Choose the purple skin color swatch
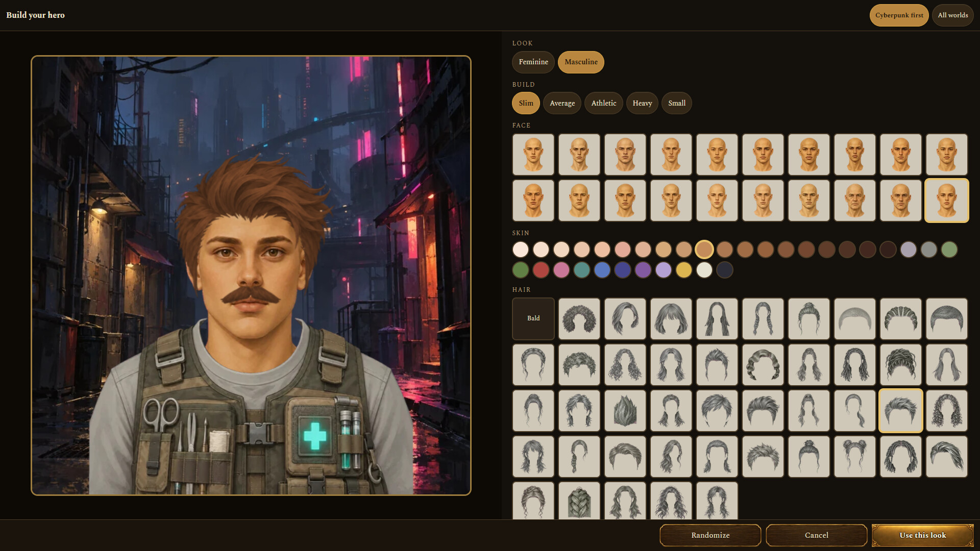This screenshot has width=980, height=551. (x=643, y=270)
